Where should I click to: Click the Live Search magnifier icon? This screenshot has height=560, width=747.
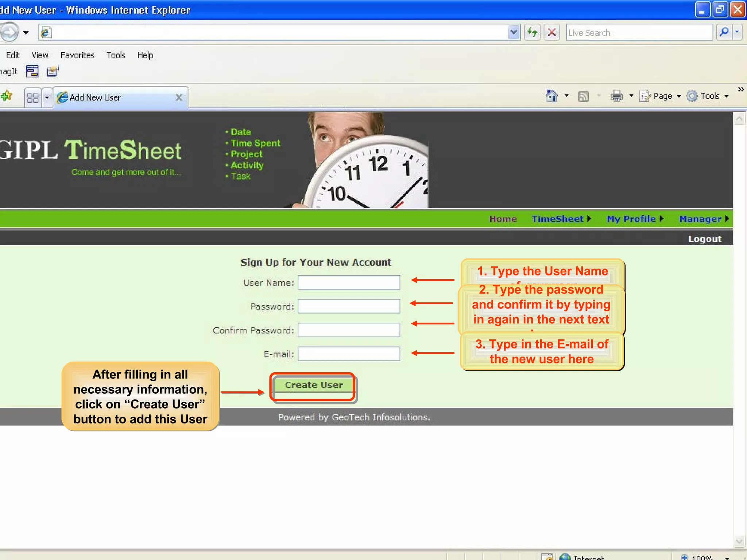pos(724,33)
